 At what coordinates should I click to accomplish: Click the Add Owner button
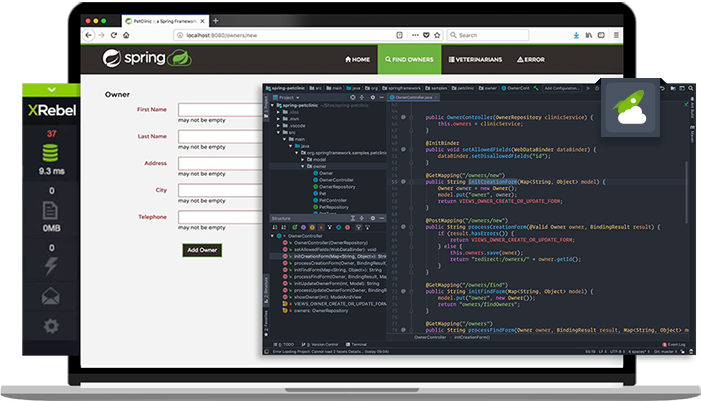point(202,250)
